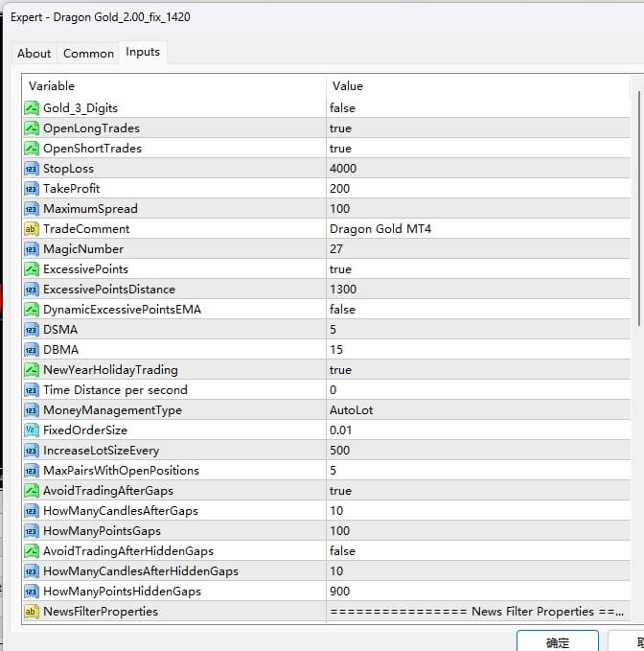Select the DBMA value 15
This screenshot has height=651, width=644.
336,350
